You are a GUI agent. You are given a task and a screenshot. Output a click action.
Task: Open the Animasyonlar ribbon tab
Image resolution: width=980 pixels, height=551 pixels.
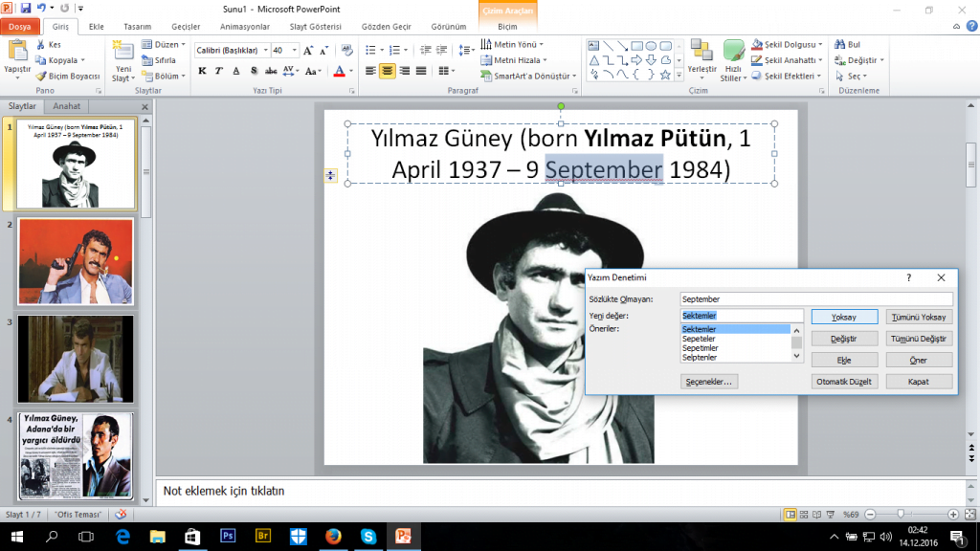[x=244, y=27]
